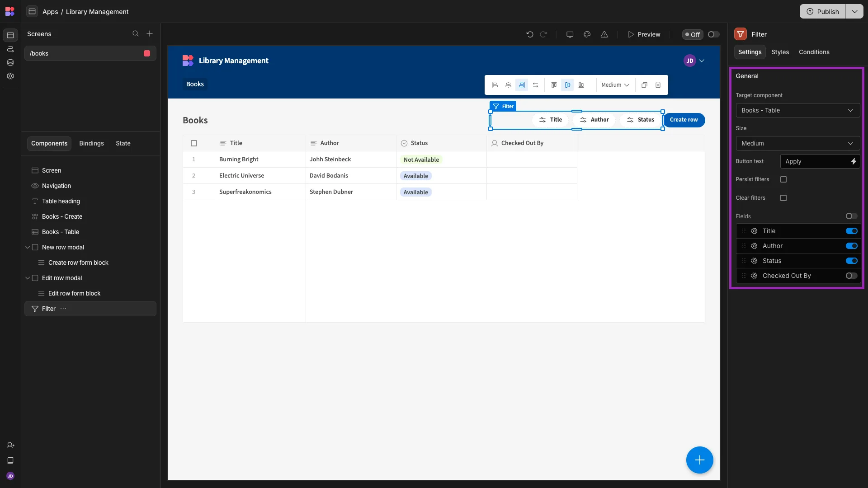Open the Target component dropdown
Viewport: 868px width, 488px height.
pyautogui.click(x=797, y=110)
